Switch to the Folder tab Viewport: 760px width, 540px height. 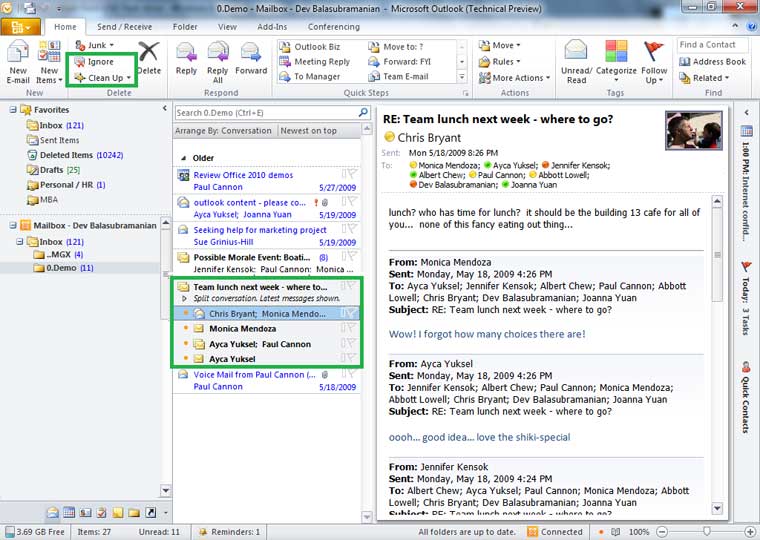coord(185,27)
